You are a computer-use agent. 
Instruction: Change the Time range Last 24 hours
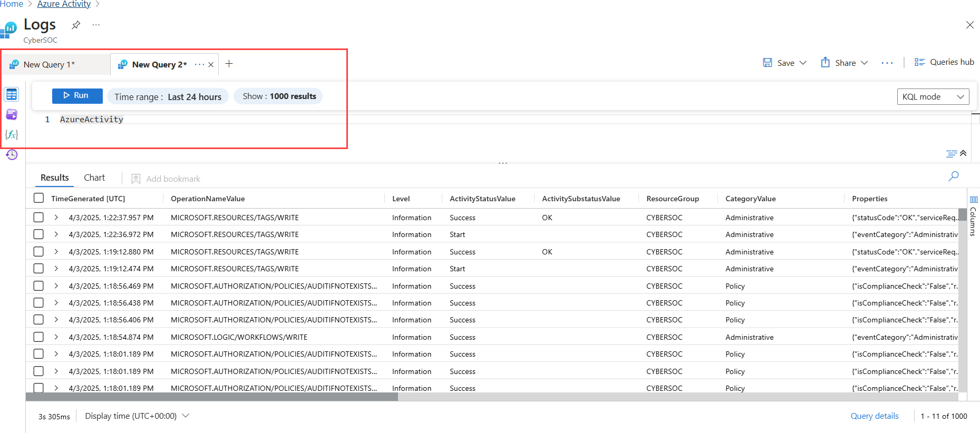[x=168, y=97]
